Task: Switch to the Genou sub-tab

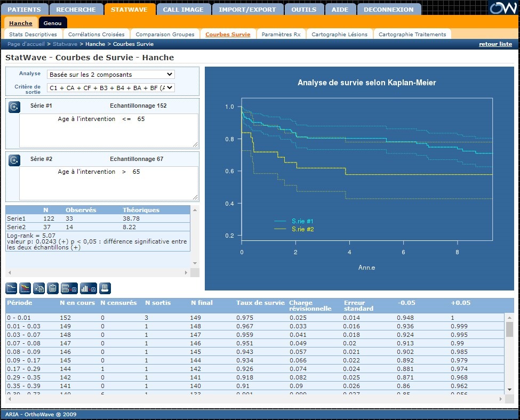Action: [x=53, y=23]
